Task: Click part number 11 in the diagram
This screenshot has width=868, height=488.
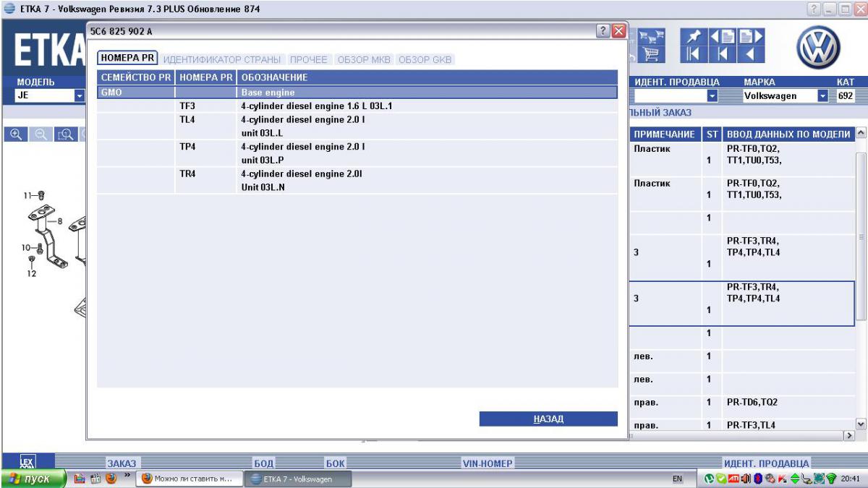Action: point(28,195)
